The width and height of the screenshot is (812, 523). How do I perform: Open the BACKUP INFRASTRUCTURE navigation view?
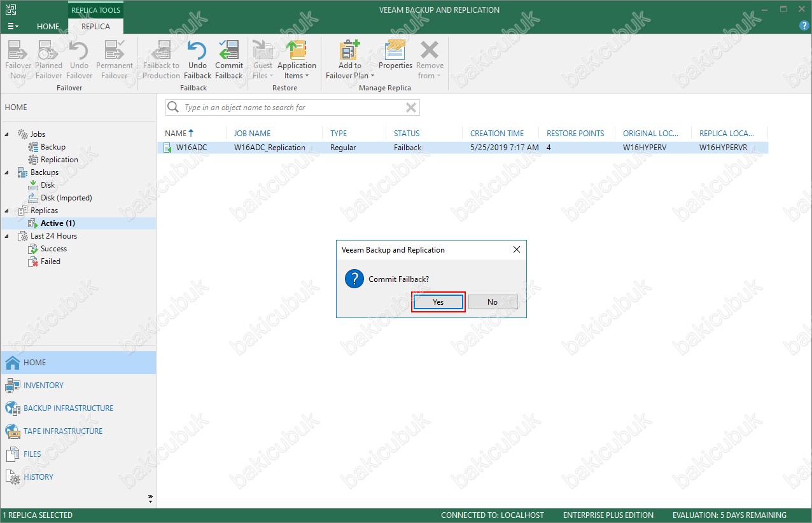tap(78, 408)
